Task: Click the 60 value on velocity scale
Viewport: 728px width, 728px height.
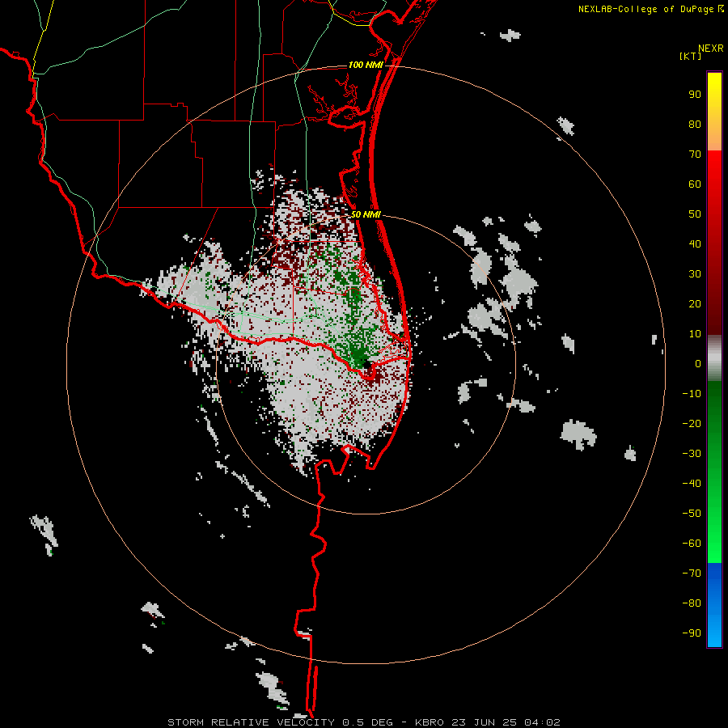Action: [695, 184]
